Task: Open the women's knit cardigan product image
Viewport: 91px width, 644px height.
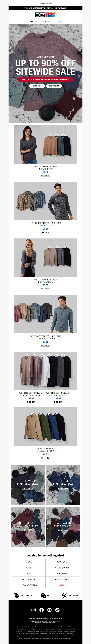Action: click(45, 258)
